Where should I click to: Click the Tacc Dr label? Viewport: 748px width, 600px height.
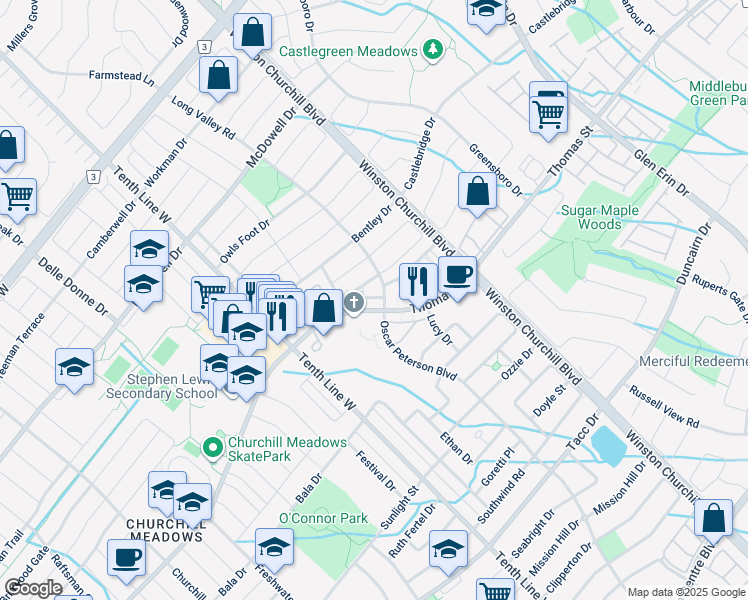coord(582,432)
